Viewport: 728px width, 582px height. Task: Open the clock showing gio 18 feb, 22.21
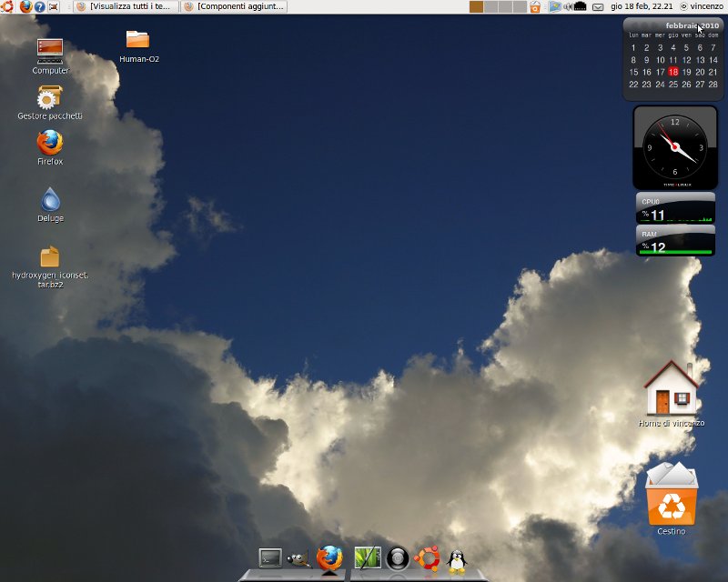point(642,6)
